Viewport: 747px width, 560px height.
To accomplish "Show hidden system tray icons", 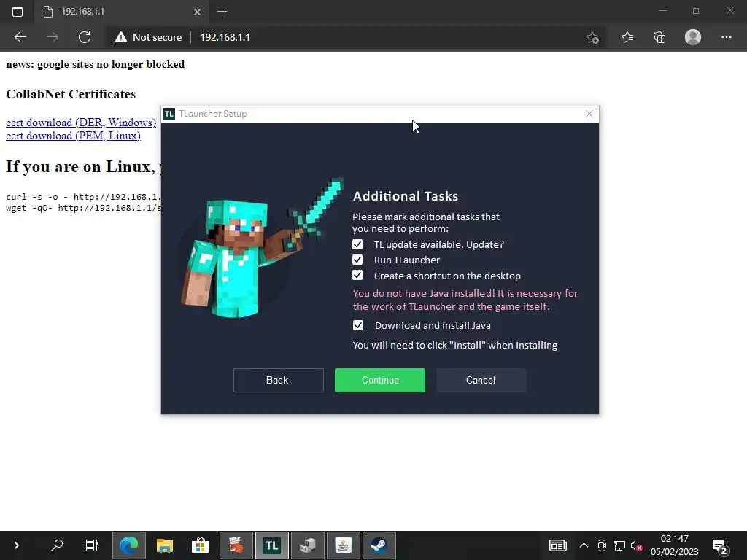I will (x=584, y=545).
